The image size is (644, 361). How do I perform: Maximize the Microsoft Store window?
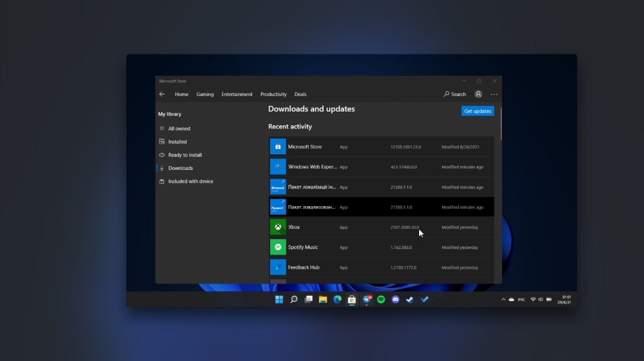point(479,81)
